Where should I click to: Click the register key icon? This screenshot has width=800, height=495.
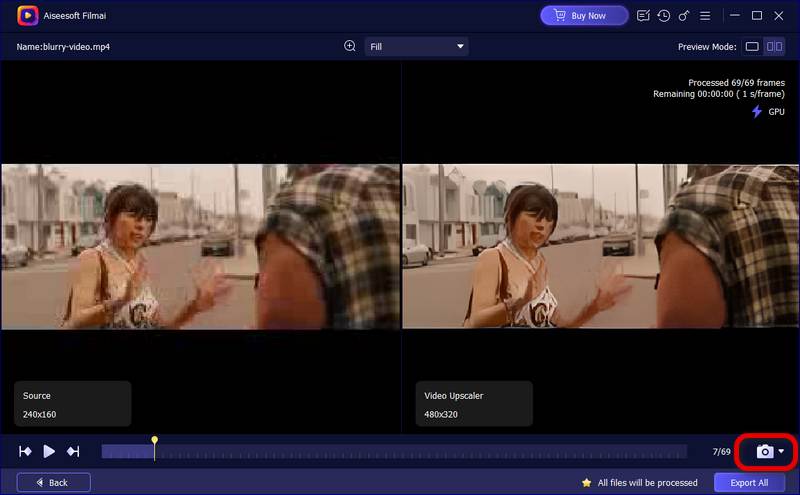click(x=684, y=16)
